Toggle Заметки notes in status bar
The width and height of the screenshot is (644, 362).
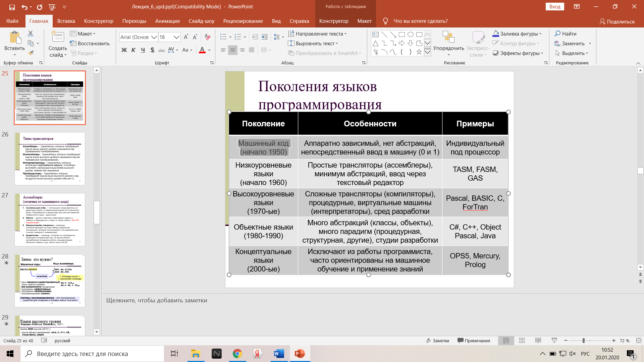pyautogui.click(x=437, y=341)
